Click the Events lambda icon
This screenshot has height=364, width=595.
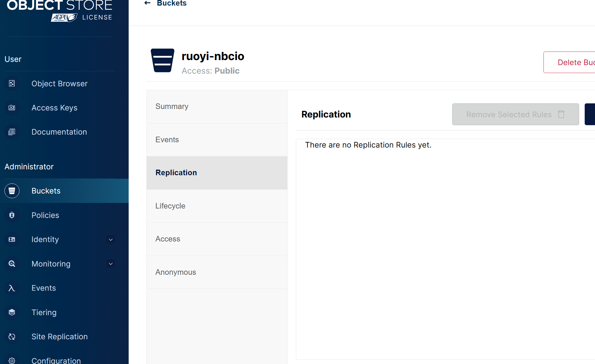[12, 288]
